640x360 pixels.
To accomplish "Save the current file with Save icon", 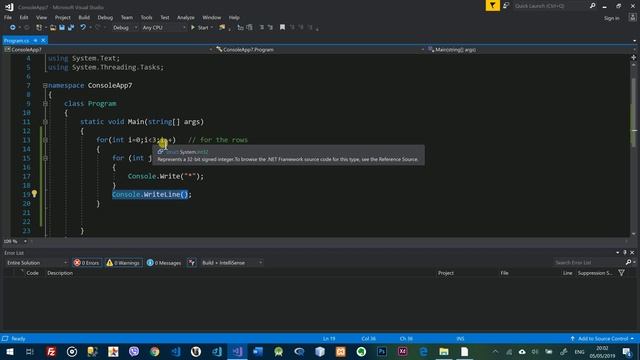I will [x=62, y=27].
